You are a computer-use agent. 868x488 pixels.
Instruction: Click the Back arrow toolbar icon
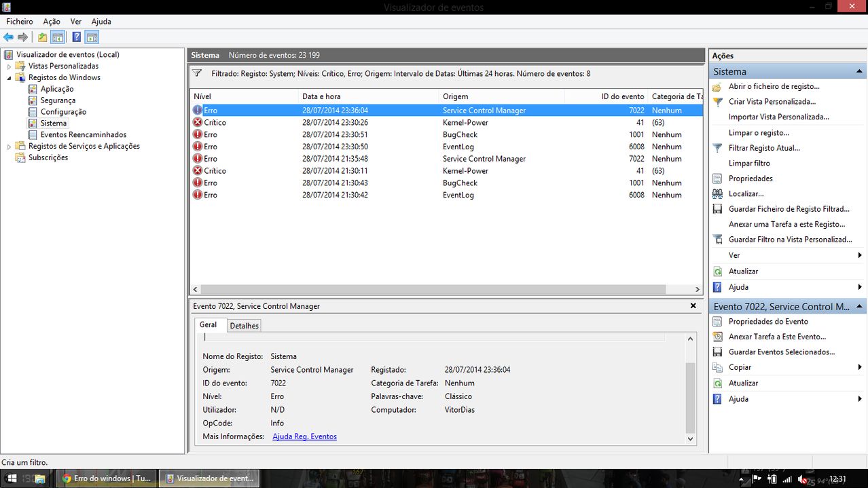click(x=8, y=37)
